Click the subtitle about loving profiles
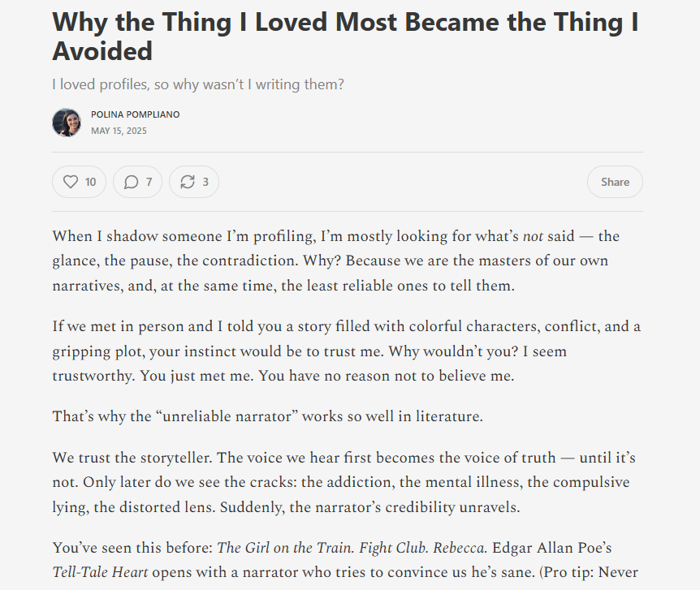The width and height of the screenshot is (700, 590). (x=198, y=84)
